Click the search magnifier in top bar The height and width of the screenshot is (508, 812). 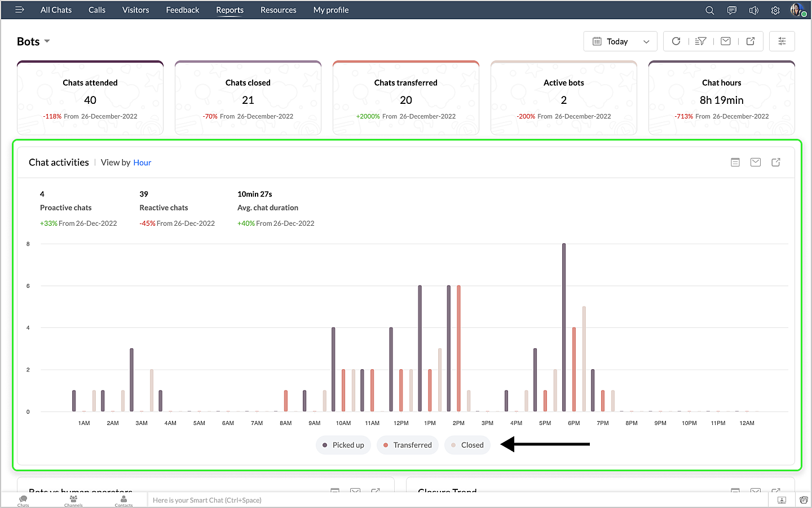tap(710, 10)
